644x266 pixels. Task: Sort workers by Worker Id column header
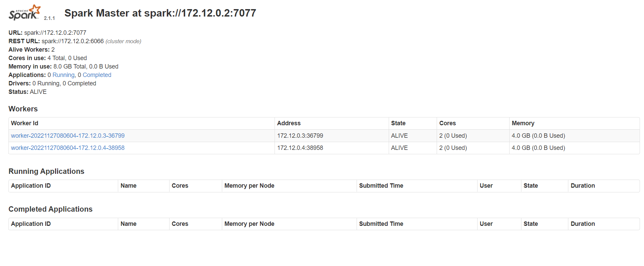tap(25, 123)
